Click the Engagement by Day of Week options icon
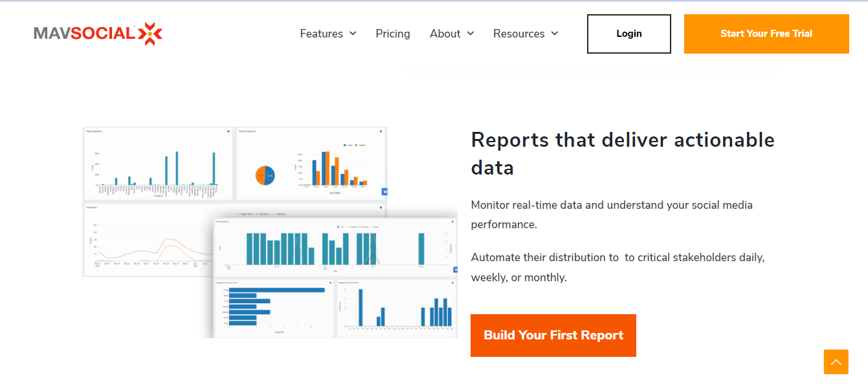Viewport: 868px width, 384px height. 330,283
